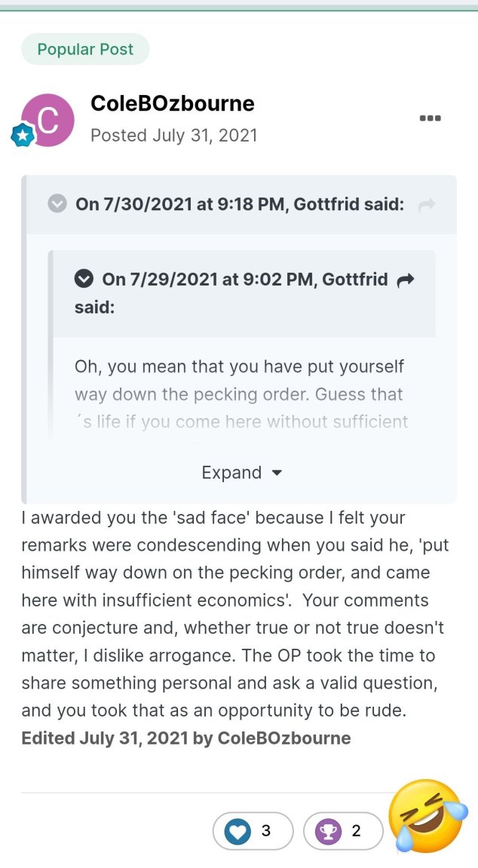The height and width of the screenshot is (868, 478).
Task: View the 3 heart reactions count
Action: point(266,831)
